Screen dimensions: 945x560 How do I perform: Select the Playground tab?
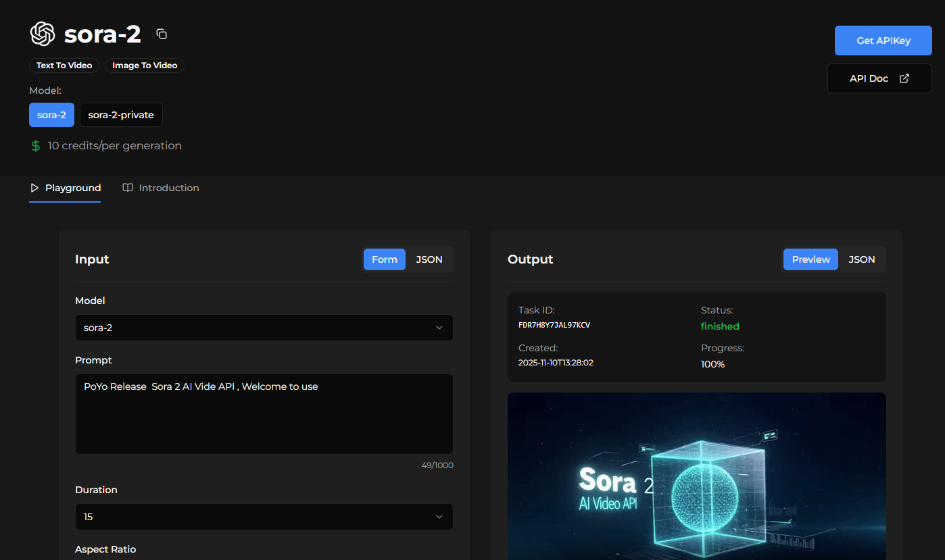click(x=73, y=187)
